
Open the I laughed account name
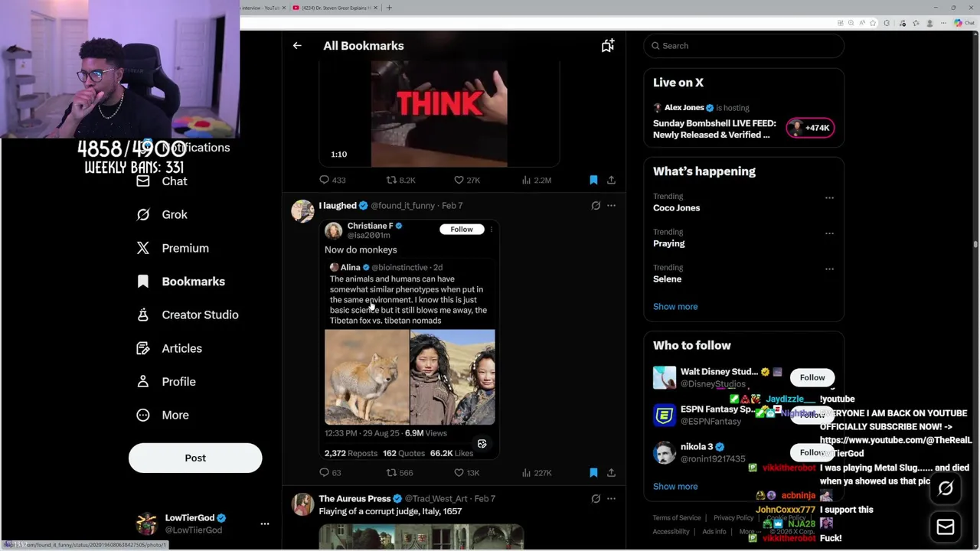[338, 206]
